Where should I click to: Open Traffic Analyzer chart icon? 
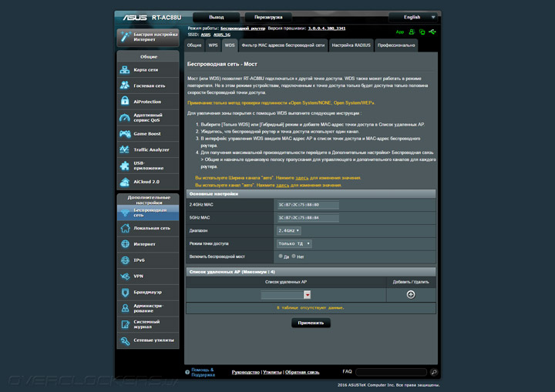click(125, 149)
